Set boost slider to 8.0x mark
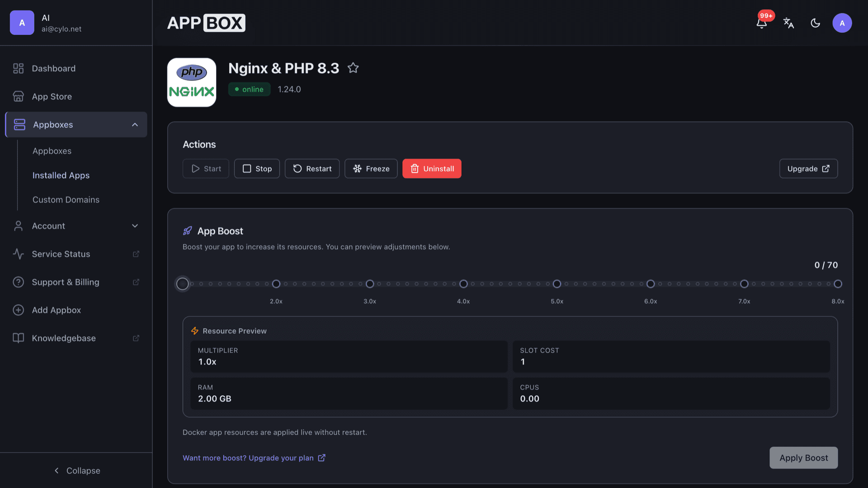The width and height of the screenshot is (868, 488). coord(838,284)
